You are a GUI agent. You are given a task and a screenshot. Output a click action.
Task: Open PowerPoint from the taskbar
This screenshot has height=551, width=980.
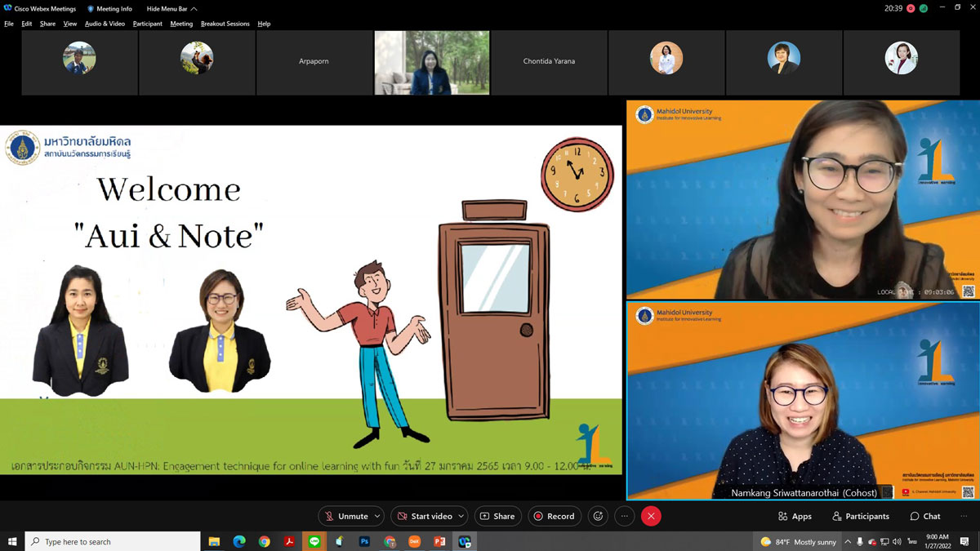click(439, 541)
